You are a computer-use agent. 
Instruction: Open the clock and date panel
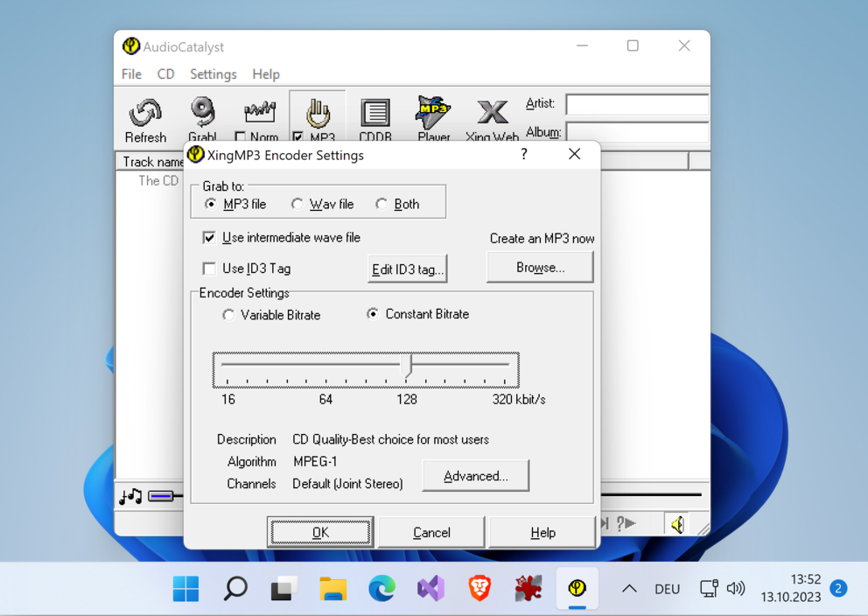click(x=790, y=588)
